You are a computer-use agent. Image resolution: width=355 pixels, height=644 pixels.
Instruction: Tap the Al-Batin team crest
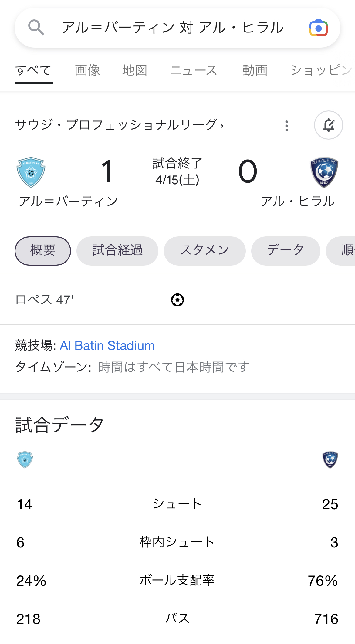click(31, 172)
